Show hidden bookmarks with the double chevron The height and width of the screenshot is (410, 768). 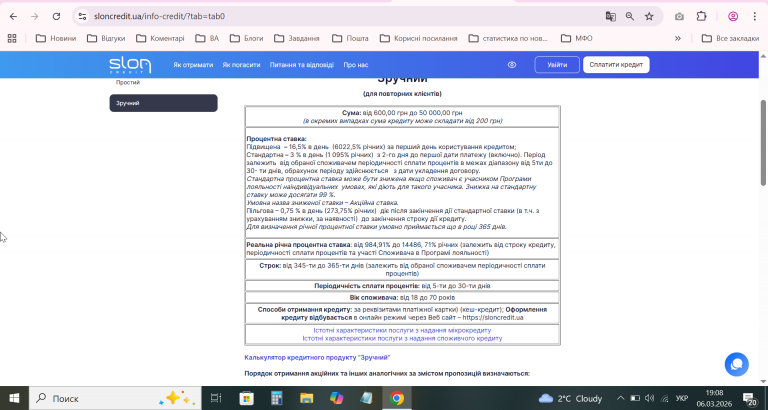tap(678, 38)
